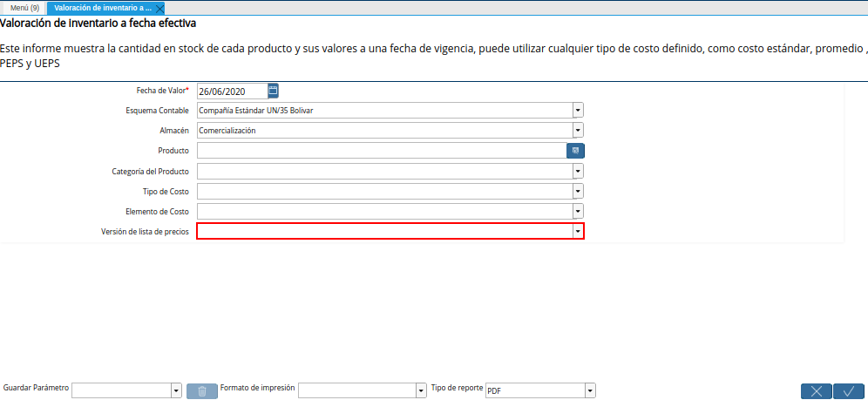
Task: Click the checkmark OK button
Action: [848, 391]
